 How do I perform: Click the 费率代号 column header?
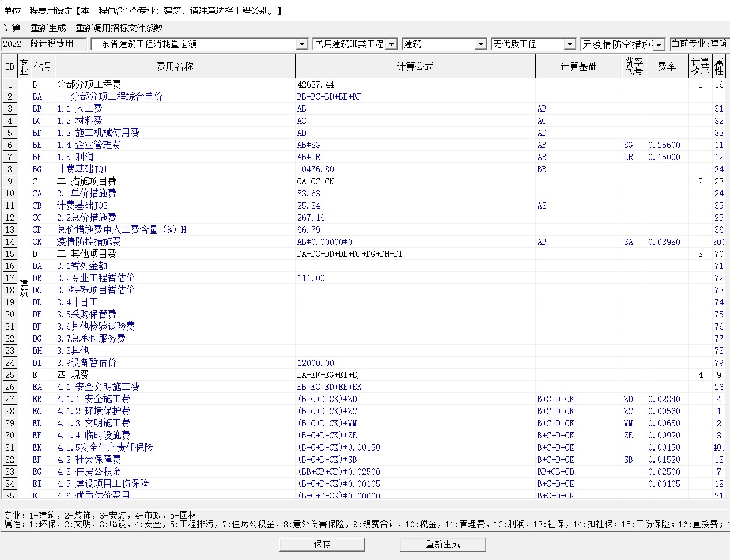click(634, 66)
